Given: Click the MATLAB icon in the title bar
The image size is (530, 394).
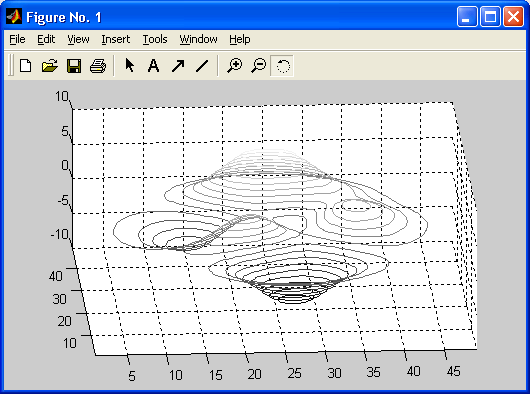Looking at the screenshot, I should tap(14, 16).
